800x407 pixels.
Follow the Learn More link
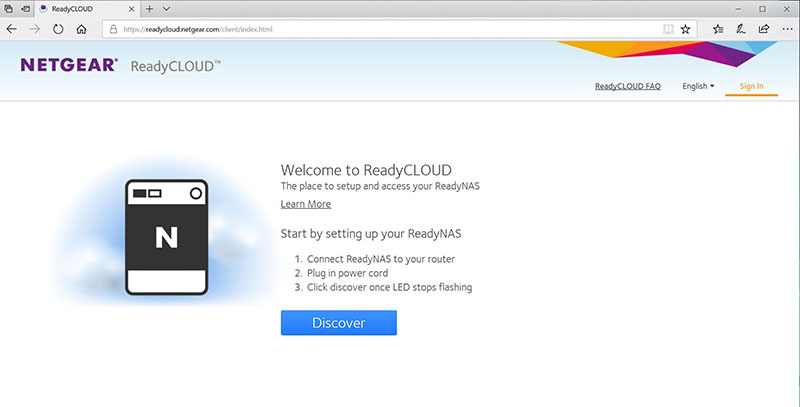pyautogui.click(x=306, y=204)
